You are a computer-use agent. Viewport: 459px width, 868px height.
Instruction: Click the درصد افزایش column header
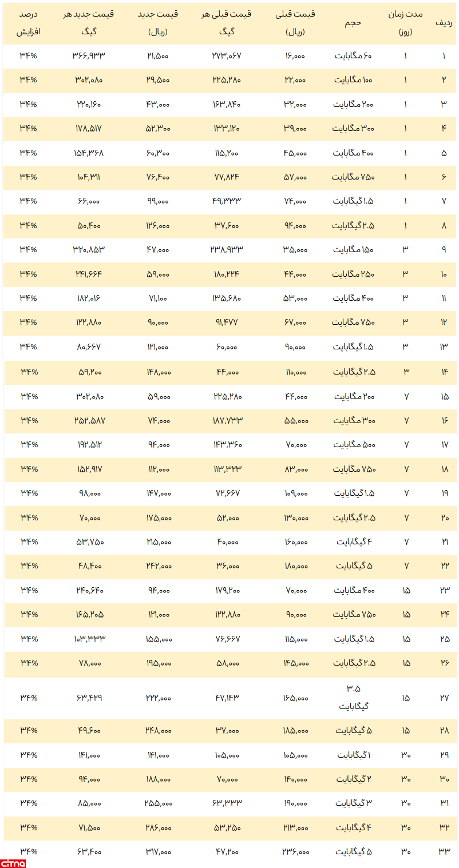29,23
